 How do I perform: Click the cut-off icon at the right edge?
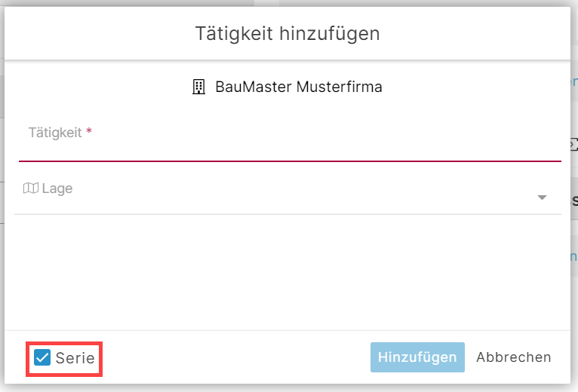click(x=574, y=145)
